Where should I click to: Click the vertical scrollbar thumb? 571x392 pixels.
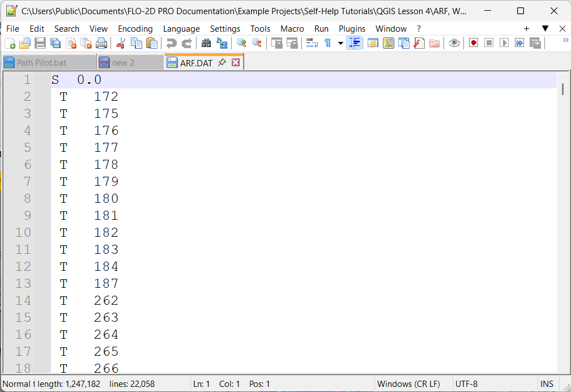[x=563, y=89]
